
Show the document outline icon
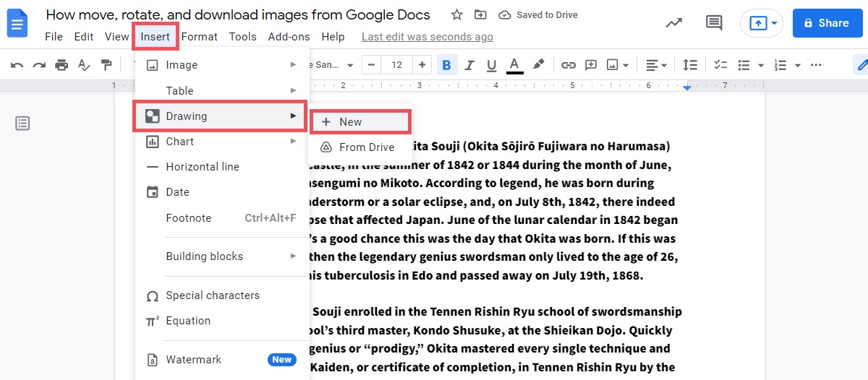tap(23, 124)
